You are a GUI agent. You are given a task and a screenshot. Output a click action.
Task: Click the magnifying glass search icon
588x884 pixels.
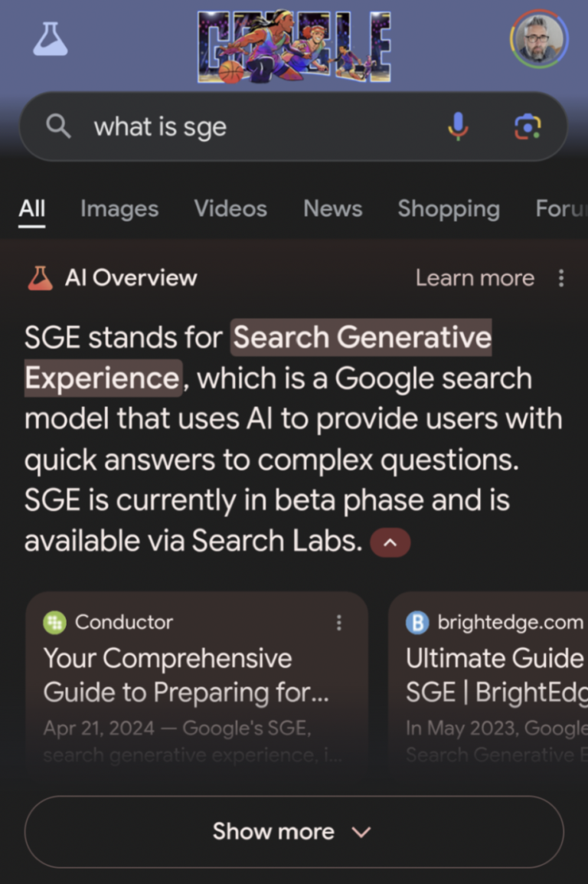click(59, 126)
